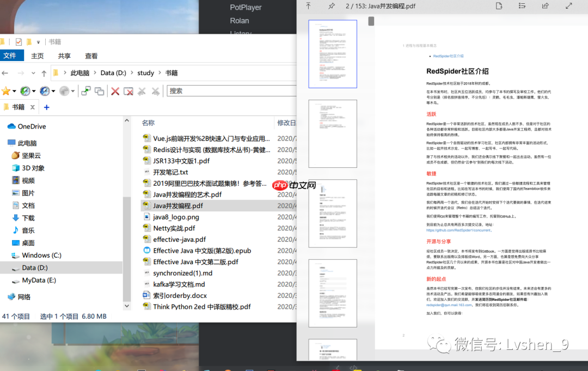The image size is (588, 371).
Task: Toggle the pin on the PDF toolbar
Action: pos(331,6)
